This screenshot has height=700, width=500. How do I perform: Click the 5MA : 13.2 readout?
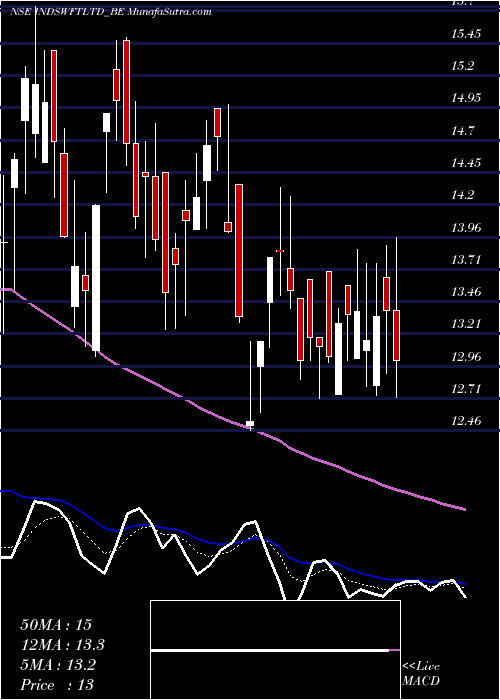pyautogui.click(x=58, y=665)
